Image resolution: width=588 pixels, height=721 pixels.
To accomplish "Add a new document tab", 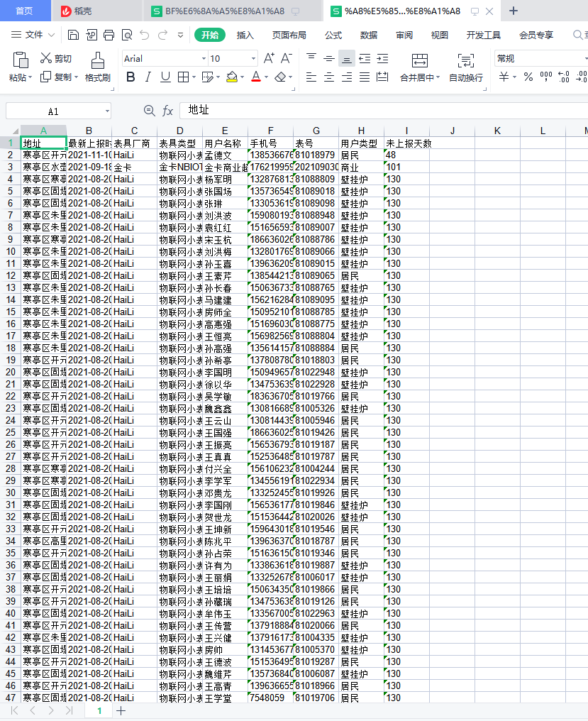I will point(514,11).
